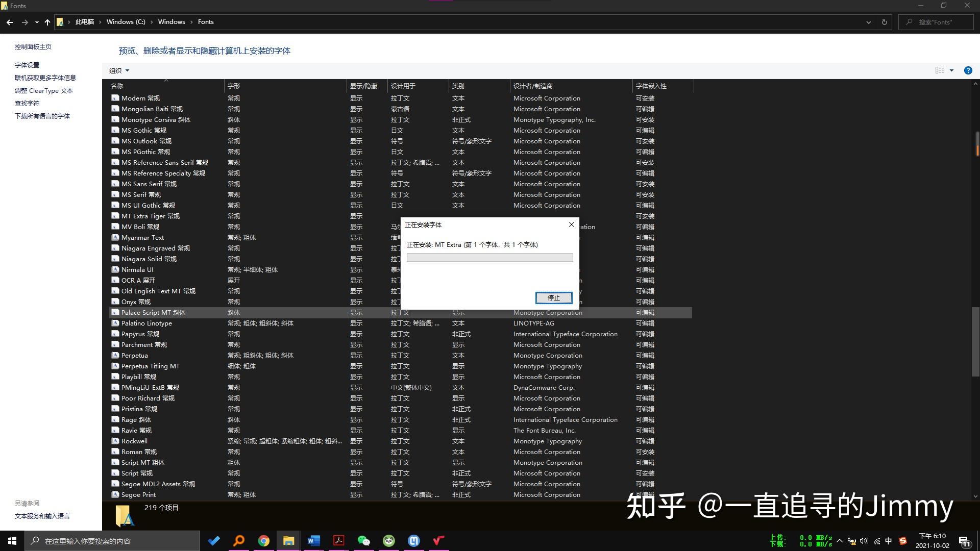Screen dimensions: 980x551
Task: Click the change view layout icon
Action: pyautogui.click(x=940, y=70)
